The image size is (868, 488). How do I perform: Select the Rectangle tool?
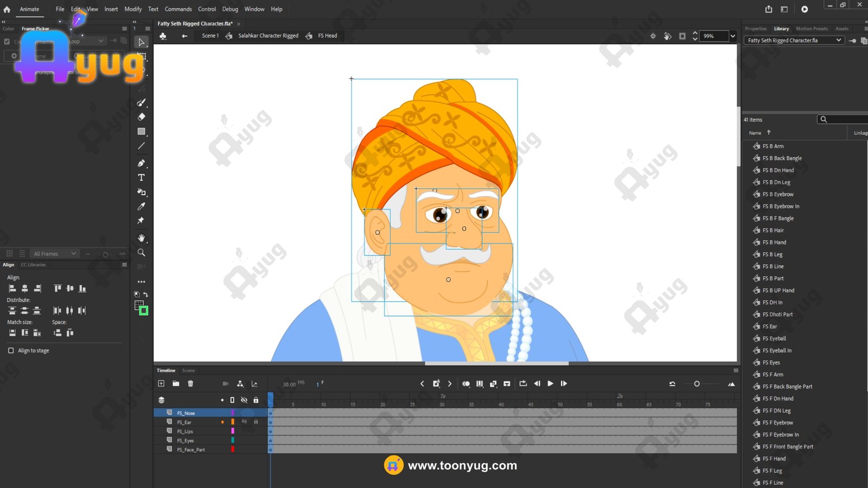[x=142, y=131]
